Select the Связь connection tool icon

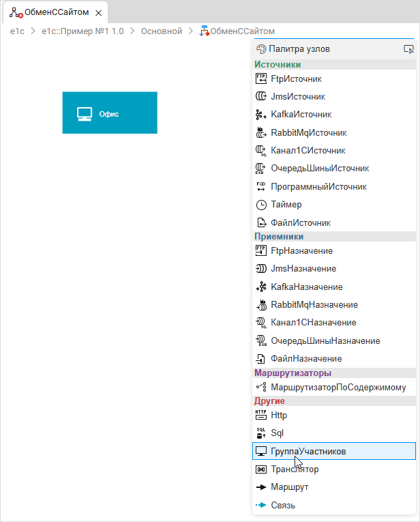[x=260, y=506]
